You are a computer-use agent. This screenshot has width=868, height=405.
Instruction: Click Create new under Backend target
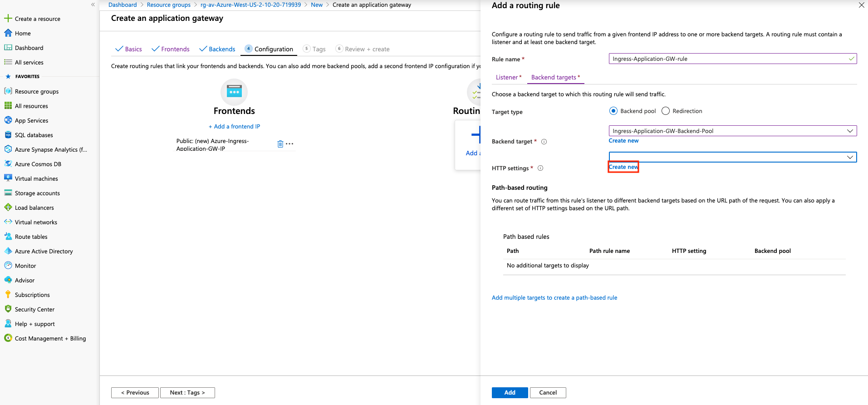[x=623, y=141]
